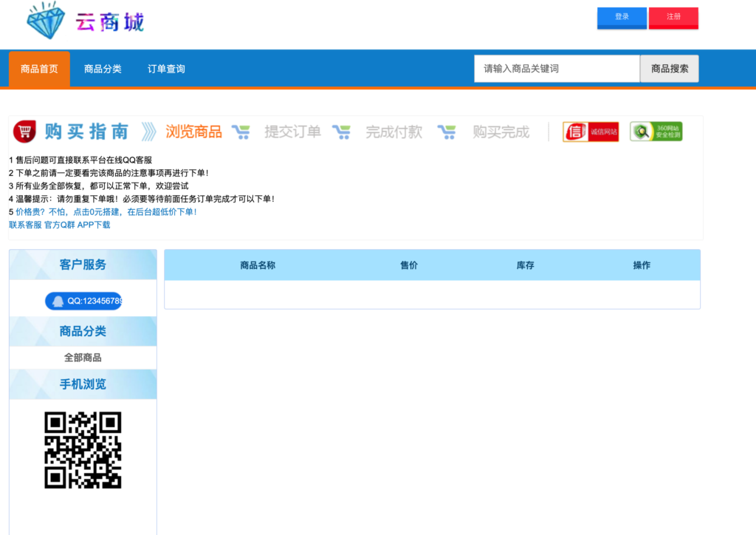The height and width of the screenshot is (535, 756).
Task: Open the APP下载 link
Action: pyautogui.click(x=94, y=225)
